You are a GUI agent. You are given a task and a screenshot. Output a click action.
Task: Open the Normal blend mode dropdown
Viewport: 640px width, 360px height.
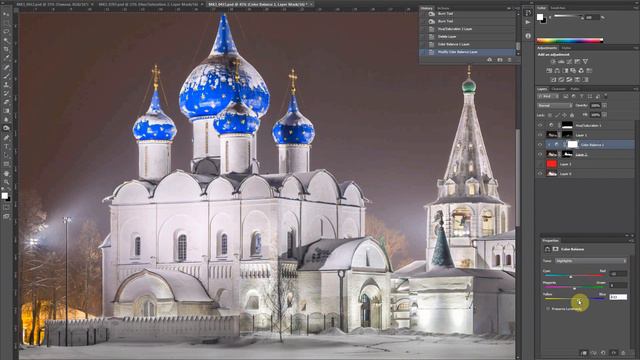(x=554, y=105)
